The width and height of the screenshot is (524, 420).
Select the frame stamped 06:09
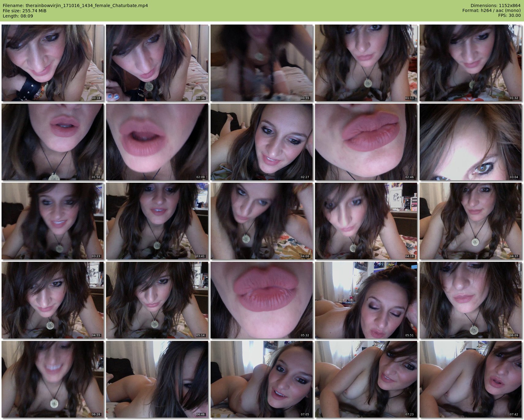coord(471,300)
